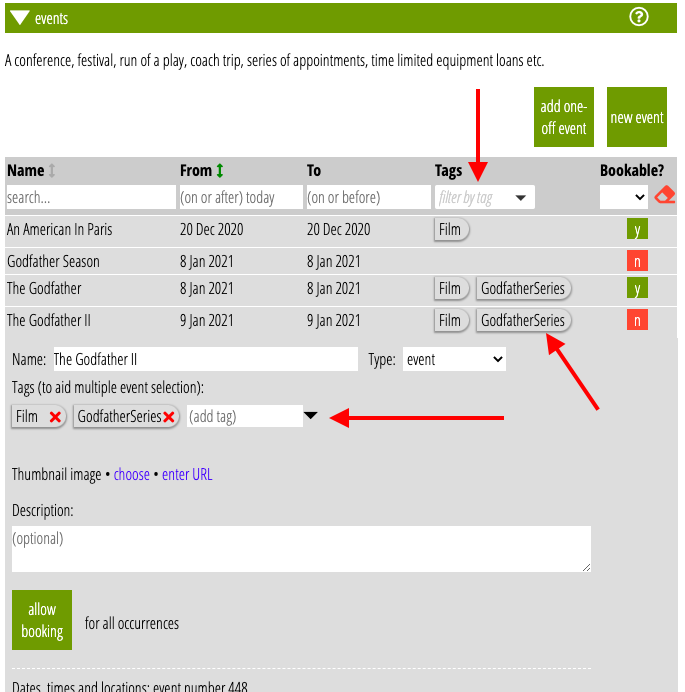The height and width of the screenshot is (692, 685).
Task: Toggle bookable n for Godfather Season
Action: coord(637,260)
